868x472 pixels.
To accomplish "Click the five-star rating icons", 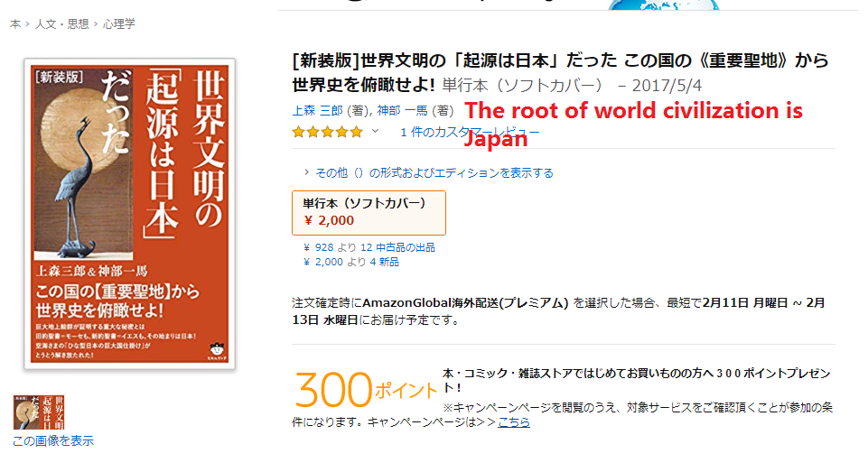I will [327, 133].
